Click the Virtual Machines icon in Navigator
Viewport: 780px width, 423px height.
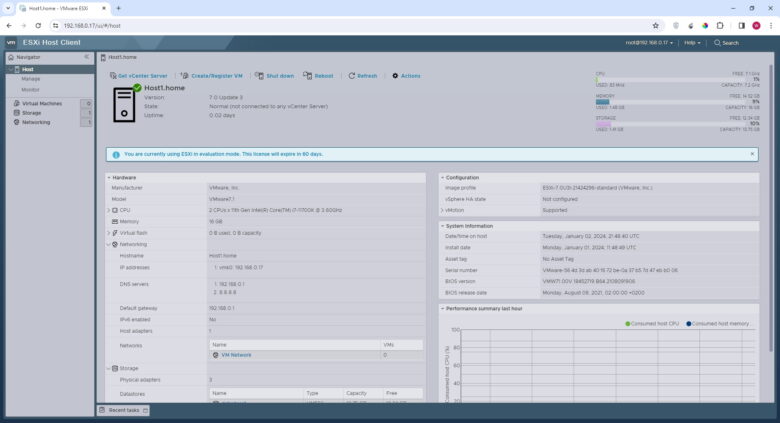pos(16,104)
